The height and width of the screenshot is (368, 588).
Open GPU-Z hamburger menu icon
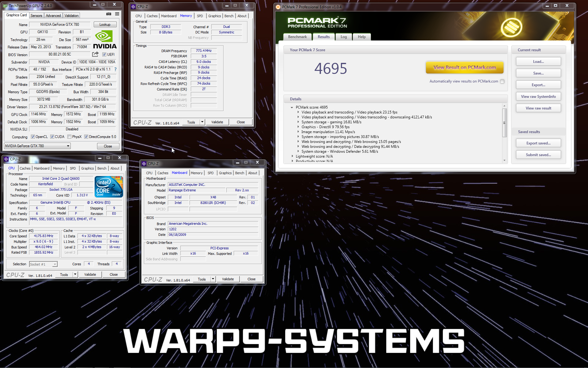117,14
